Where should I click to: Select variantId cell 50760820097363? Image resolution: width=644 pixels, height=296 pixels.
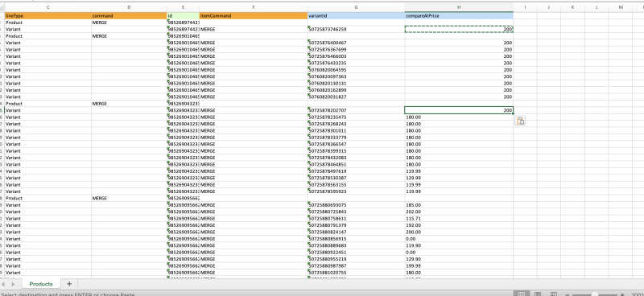point(356,76)
